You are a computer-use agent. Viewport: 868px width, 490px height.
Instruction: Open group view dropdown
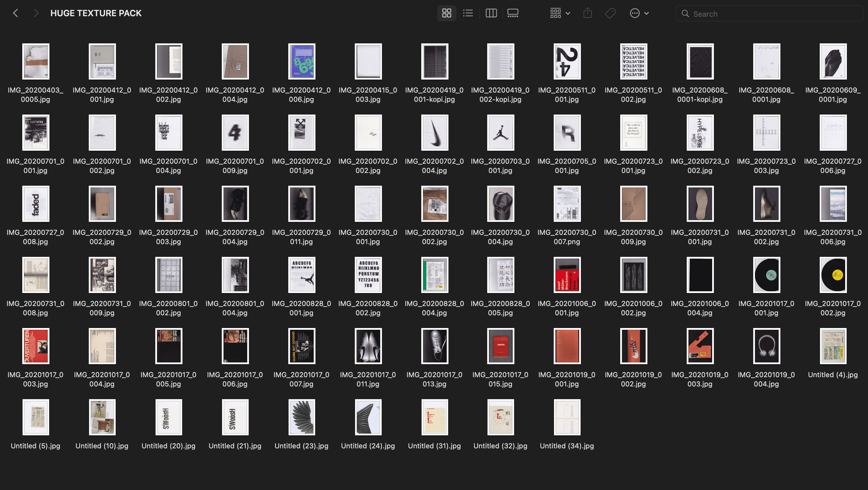point(559,13)
